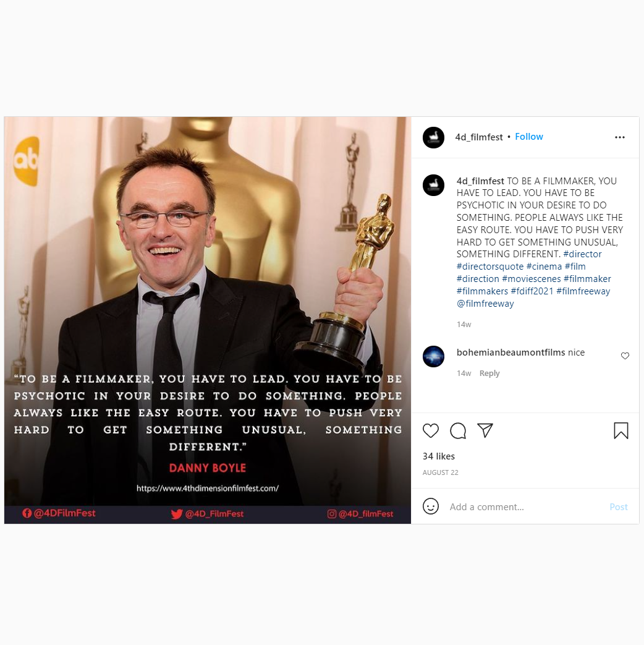Screen dimensions: 644x645
Task: Click the Post comment button
Action: coord(619,507)
